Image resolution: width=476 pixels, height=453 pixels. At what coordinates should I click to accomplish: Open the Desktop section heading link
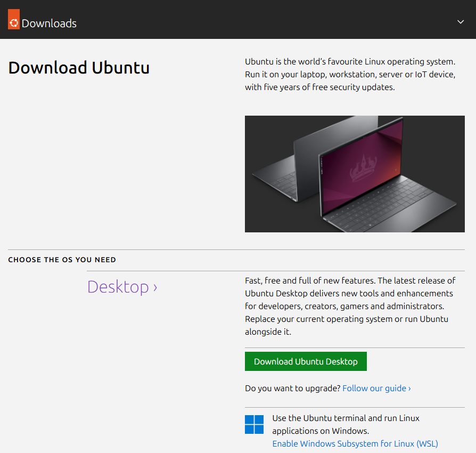(122, 287)
